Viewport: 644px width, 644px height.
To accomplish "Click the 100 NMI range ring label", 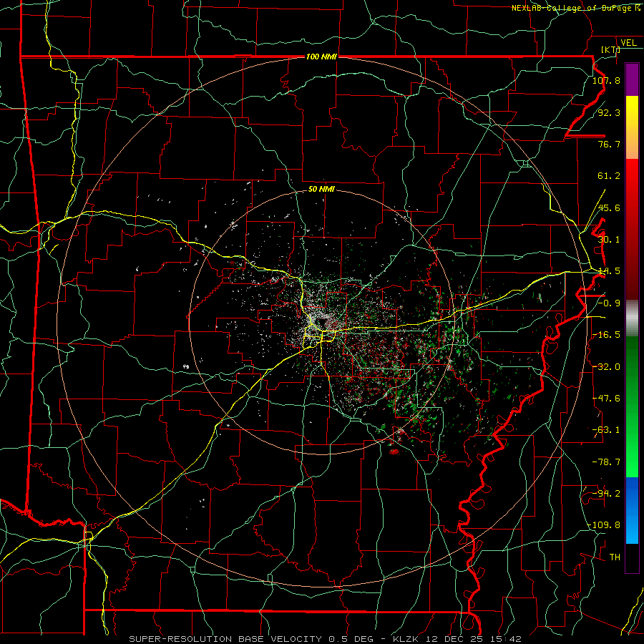I will coord(321,57).
